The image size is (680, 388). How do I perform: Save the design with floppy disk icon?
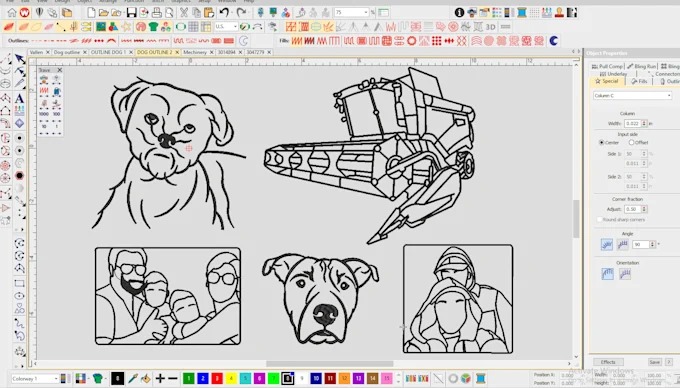tap(131, 13)
